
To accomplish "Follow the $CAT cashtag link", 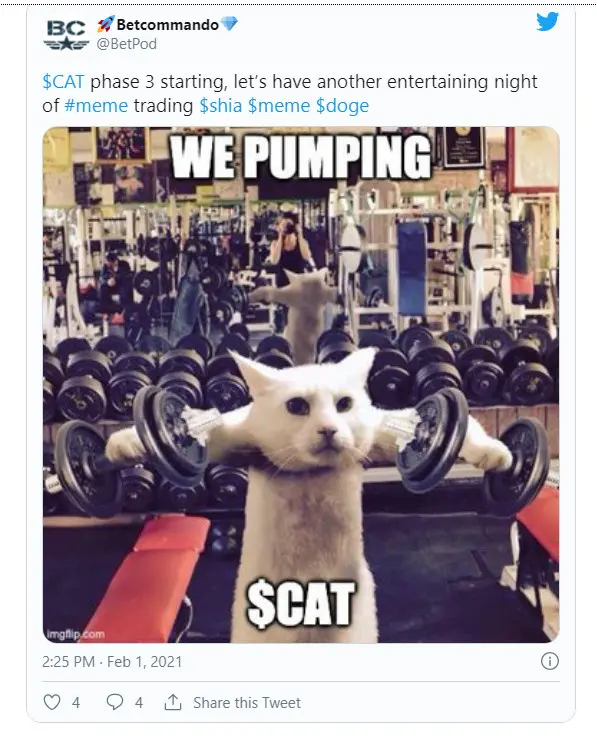I will [63, 82].
